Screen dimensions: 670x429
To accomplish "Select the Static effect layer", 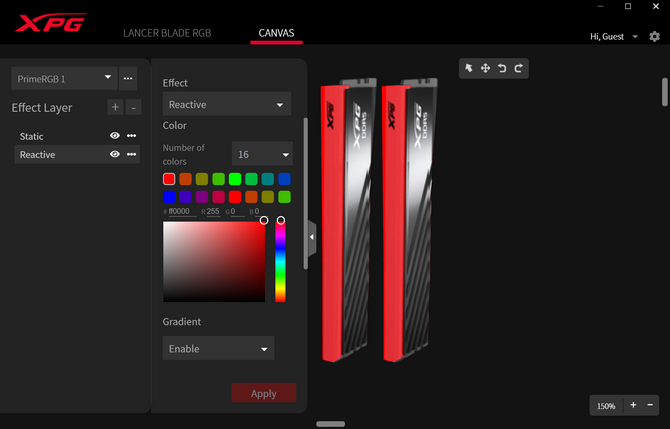I will [77, 136].
